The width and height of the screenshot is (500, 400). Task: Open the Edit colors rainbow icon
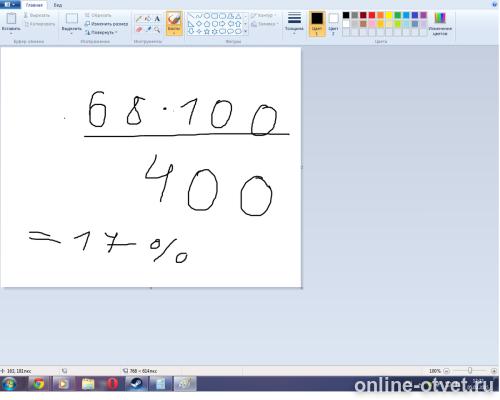click(440, 18)
